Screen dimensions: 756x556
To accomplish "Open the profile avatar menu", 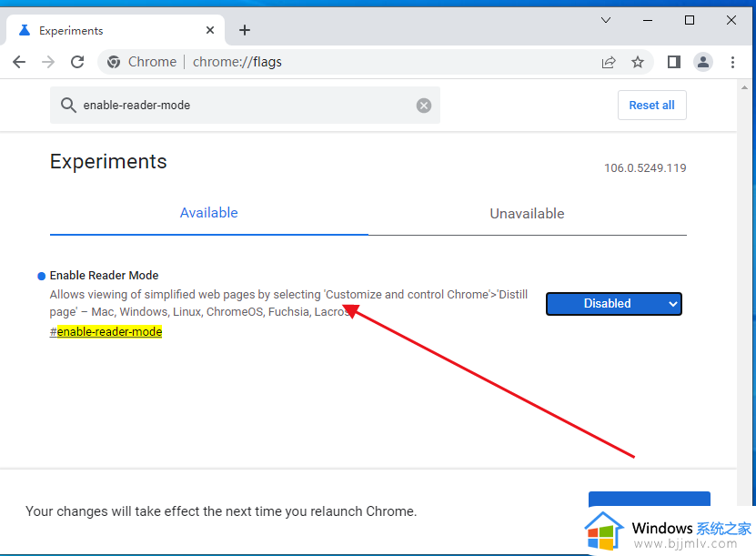I will pos(703,62).
